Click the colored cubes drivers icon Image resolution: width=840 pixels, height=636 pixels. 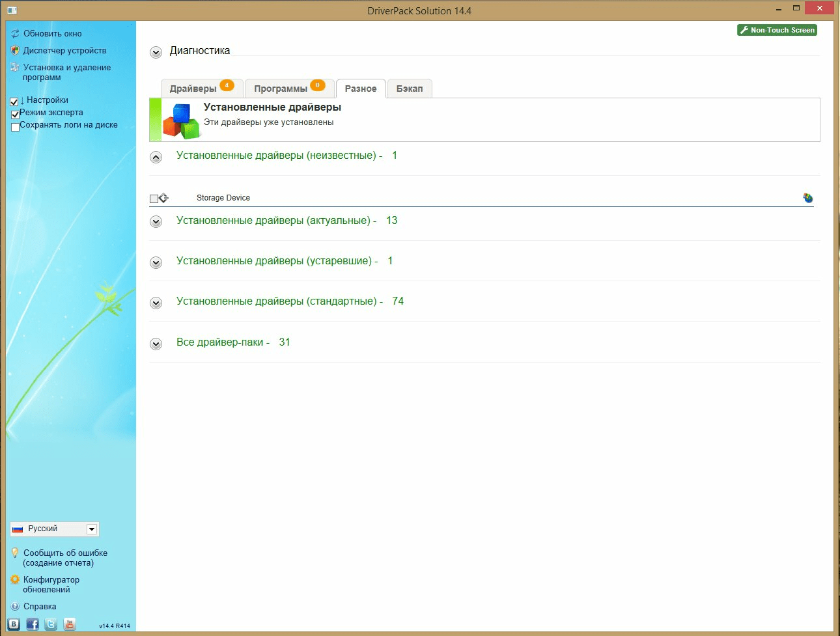coord(181,121)
